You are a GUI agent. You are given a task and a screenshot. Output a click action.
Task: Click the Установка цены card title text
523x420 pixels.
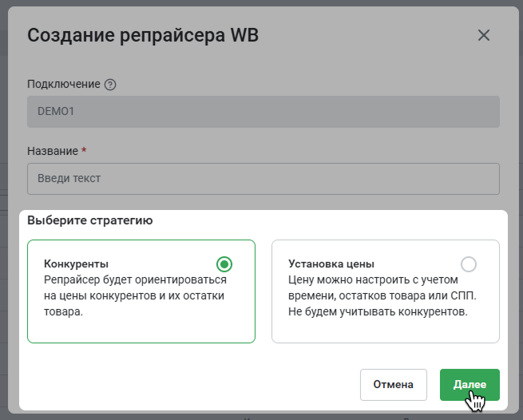pyautogui.click(x=331, y=263)
